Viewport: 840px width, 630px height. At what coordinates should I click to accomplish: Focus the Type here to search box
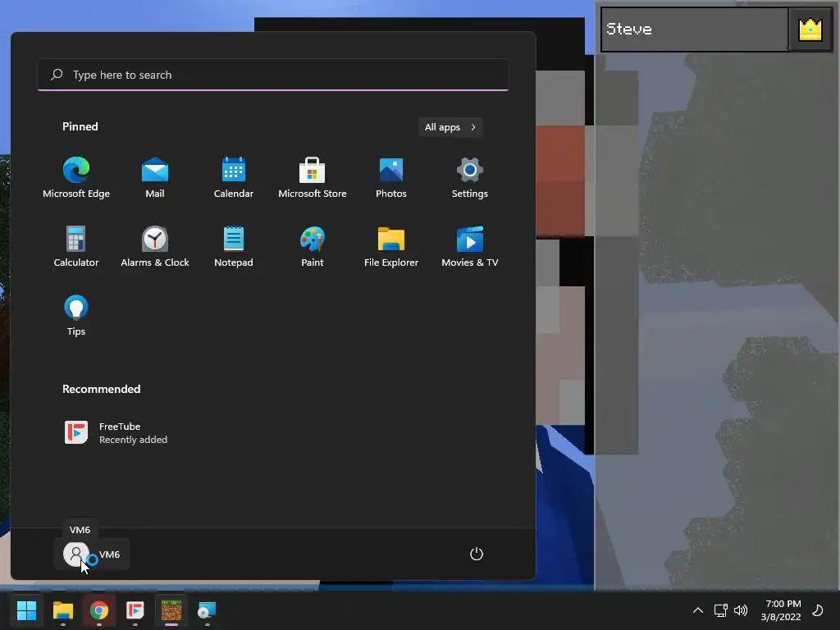(272, 75)
